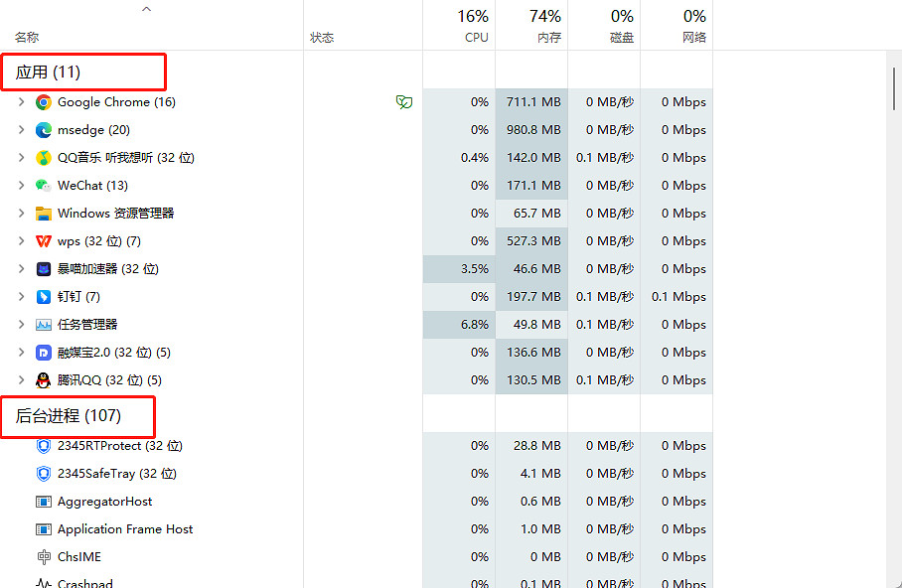Click the 状态 column header
Image resolution: width=902 pixels, height=588 pixels.
point(322,38)
